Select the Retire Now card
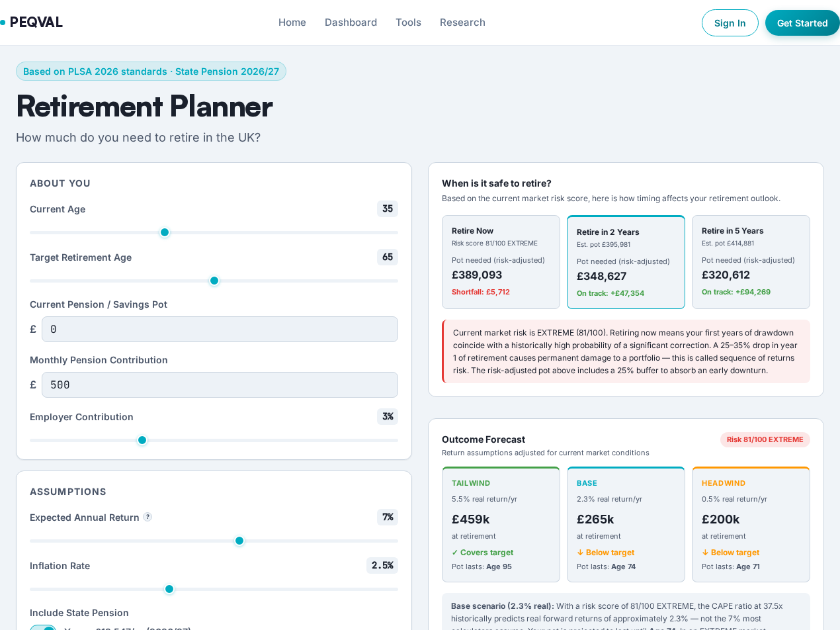The width and height of the screenshot is (840, 630). [x=501, y=262]
